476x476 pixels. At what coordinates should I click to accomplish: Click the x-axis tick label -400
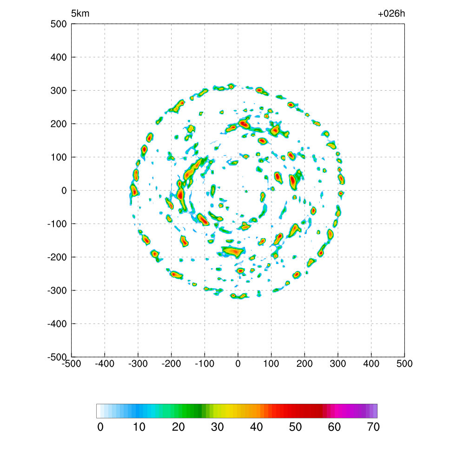click(105, 364)
